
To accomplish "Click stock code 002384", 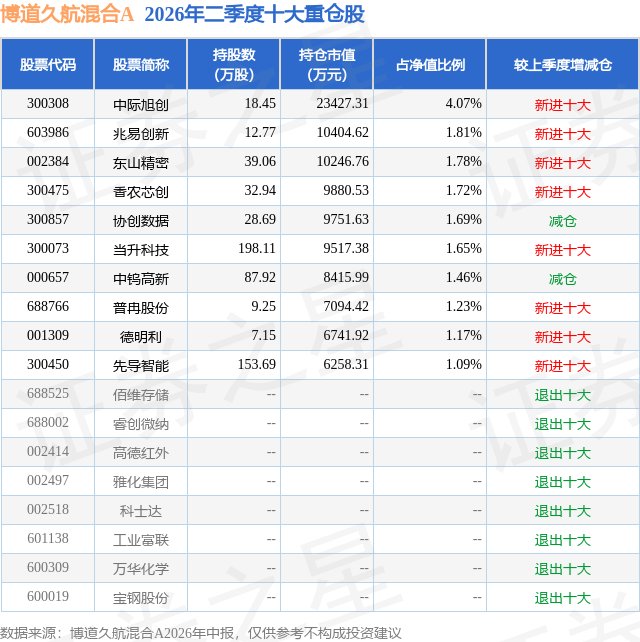I will pyautogui.click(x=48, y=161).
